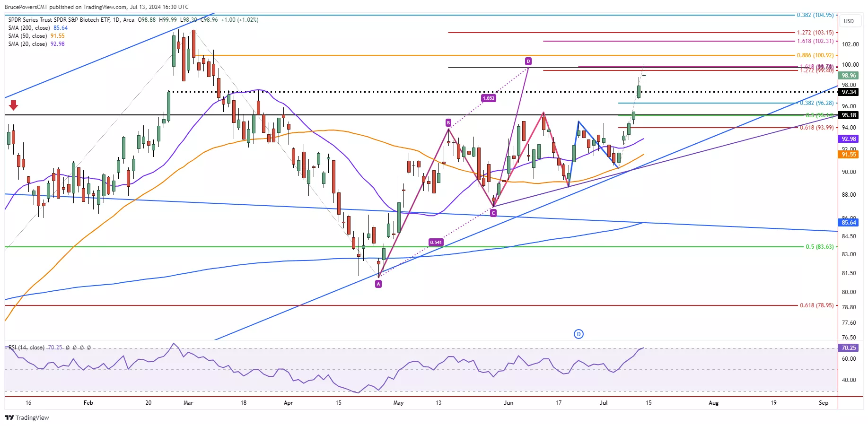Image resolution: width=868 pixels, height=426 pixels.
Task: Click the 95.18 black price tag
Action: 849,115
